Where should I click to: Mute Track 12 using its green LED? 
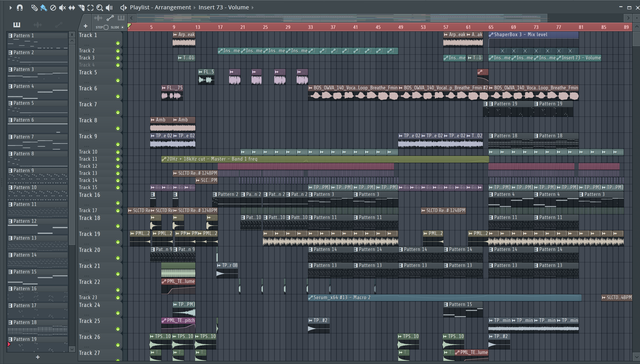pyautogui.click(x=118, y=166)
